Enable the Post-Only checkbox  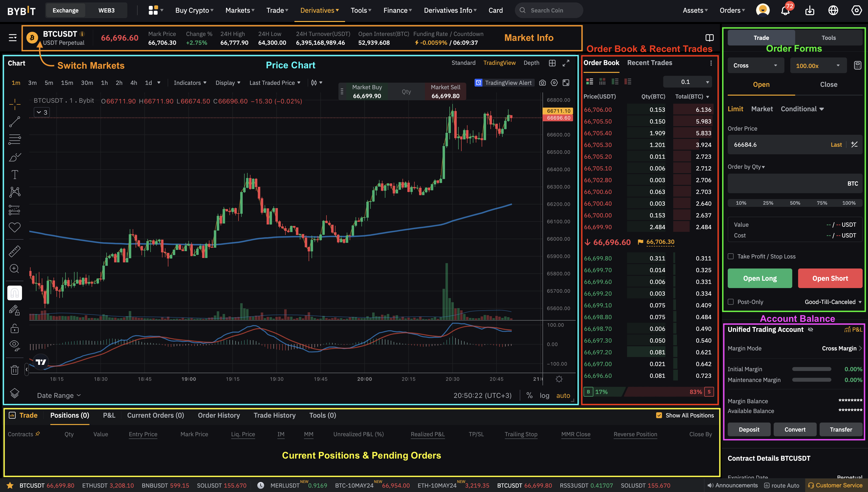coord(731,302)
